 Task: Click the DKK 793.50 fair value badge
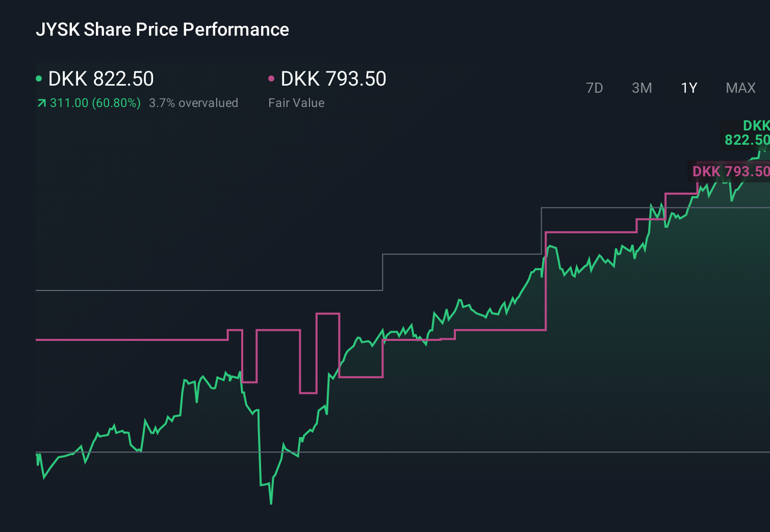731,172
